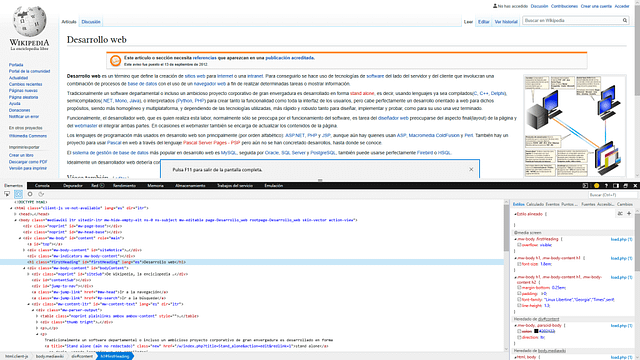Select the body.mediawiki breadcrumb
This screenshot has width=640, height=360.
click(49, 356)
